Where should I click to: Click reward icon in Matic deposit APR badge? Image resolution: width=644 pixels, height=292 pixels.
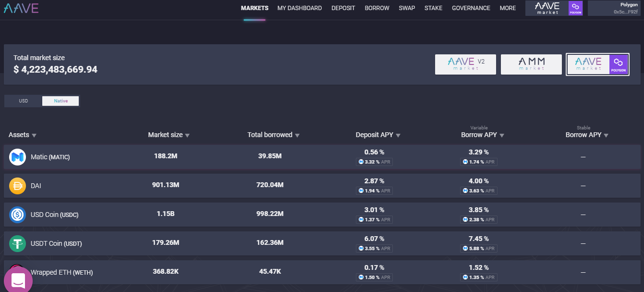point(361,162)
